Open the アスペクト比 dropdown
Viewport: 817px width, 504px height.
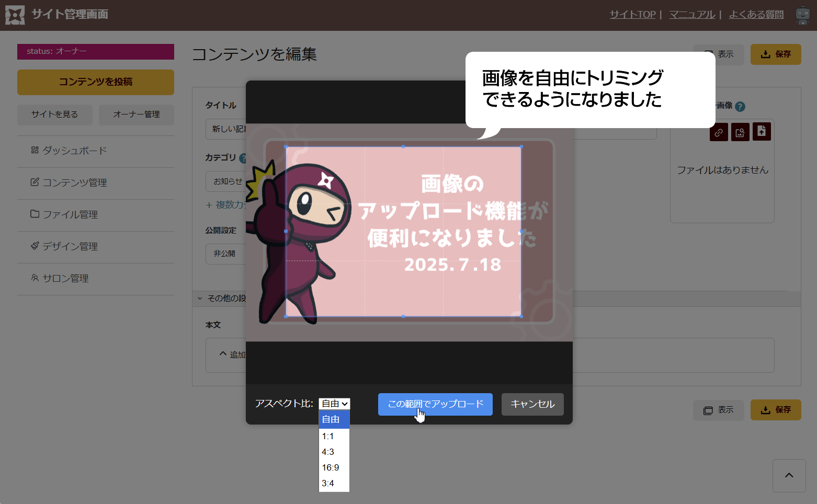tap(334, 404)
